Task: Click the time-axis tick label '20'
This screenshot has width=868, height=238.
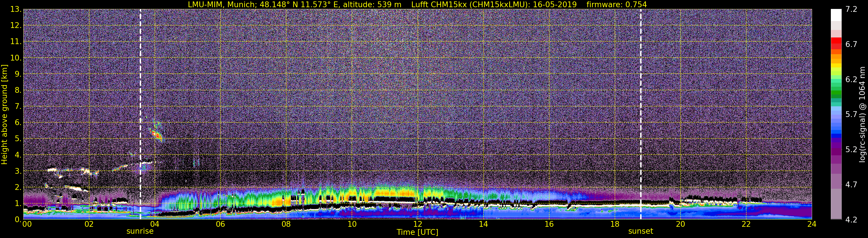Action: click(x=680, y=224)
